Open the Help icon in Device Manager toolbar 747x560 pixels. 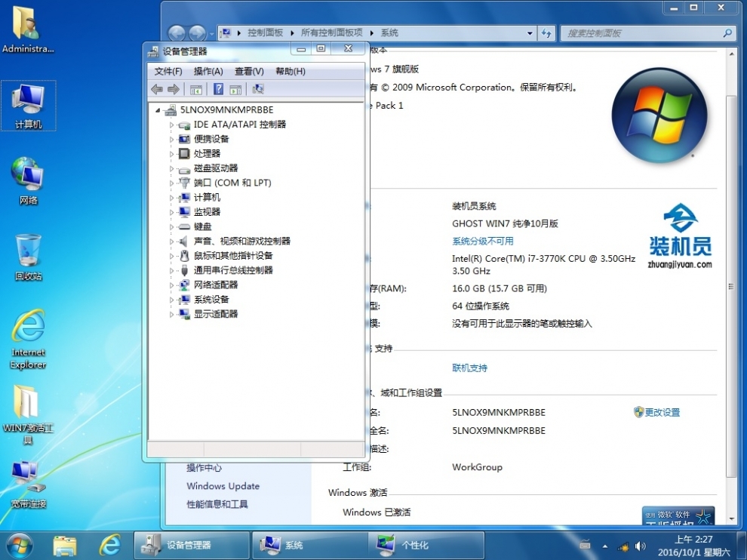click(x=219, y=88)
